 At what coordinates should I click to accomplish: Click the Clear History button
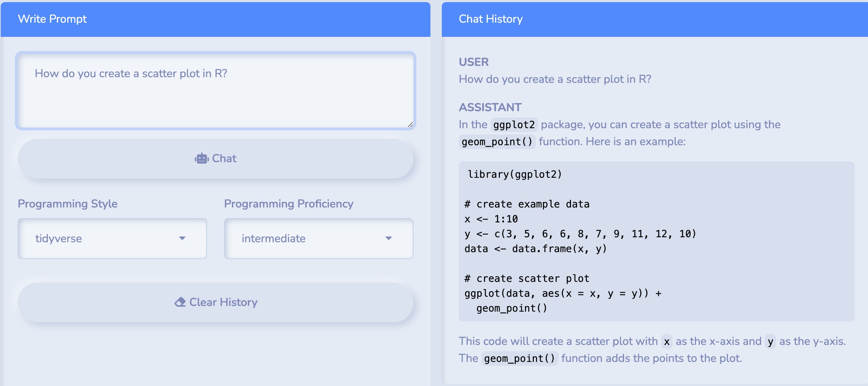pyautogui.click(x=216, y=302)
